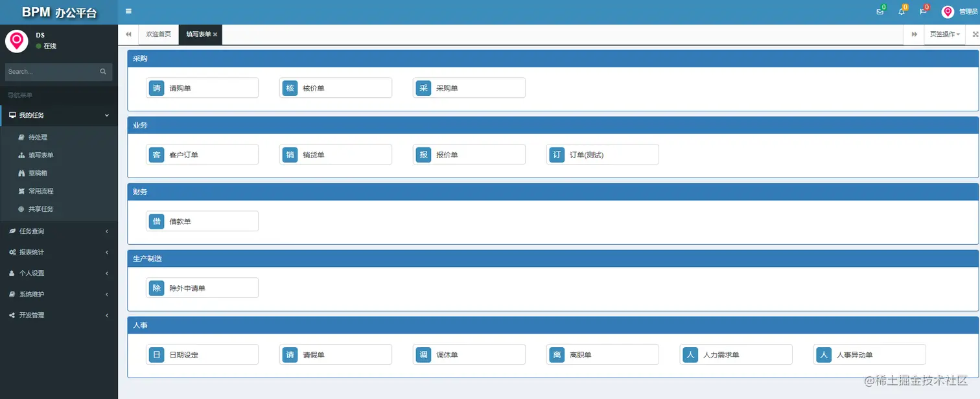The height and width of the screenshot is (399, 980).
Task: Open the 采购单 form label
Action: pos(447,88)
